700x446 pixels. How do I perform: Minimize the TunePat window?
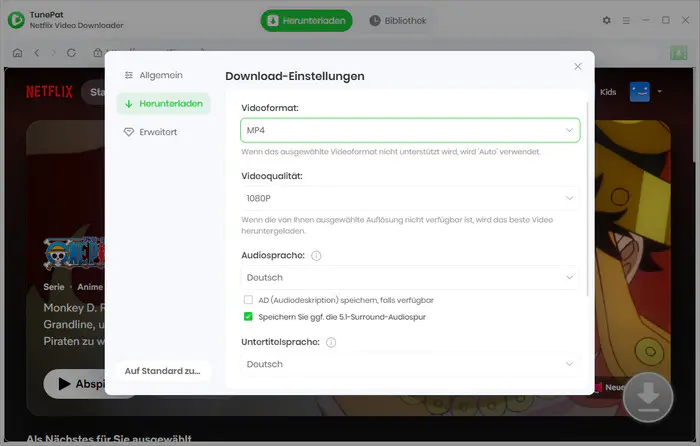[646, 20]
